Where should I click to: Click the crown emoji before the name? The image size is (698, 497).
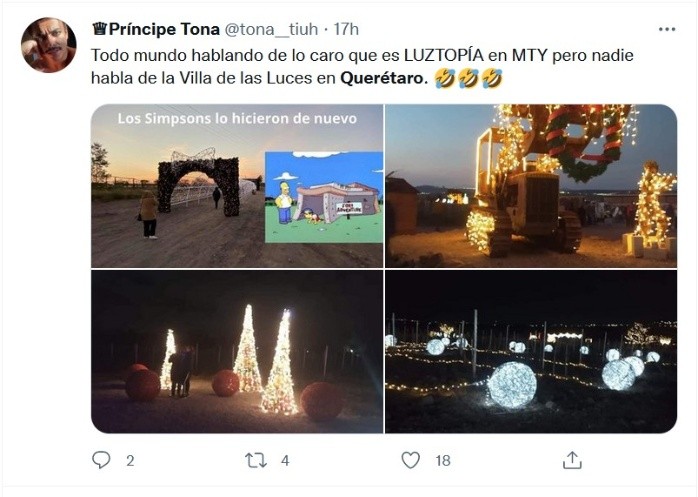pos(100,29)
